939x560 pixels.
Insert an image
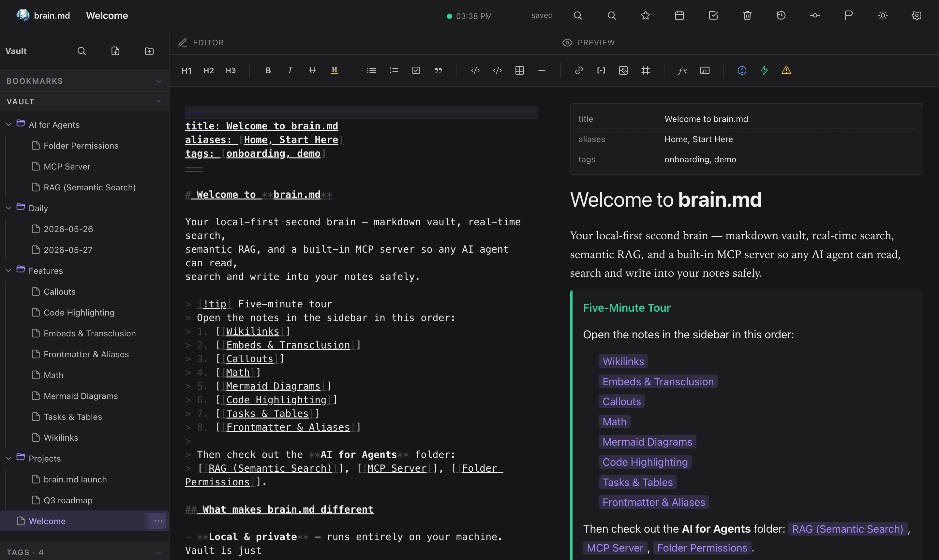point(623,70)
